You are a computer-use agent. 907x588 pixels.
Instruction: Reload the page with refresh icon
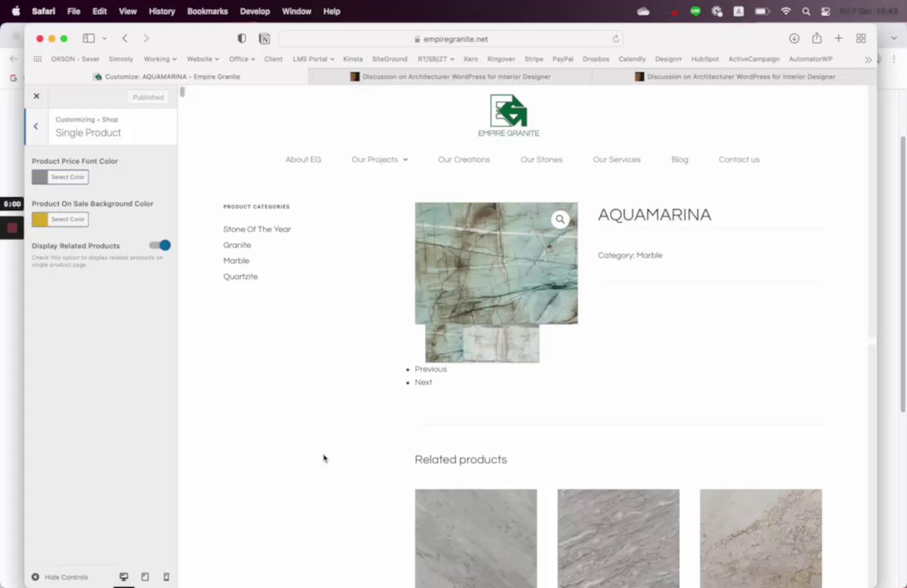coord(615,38)
